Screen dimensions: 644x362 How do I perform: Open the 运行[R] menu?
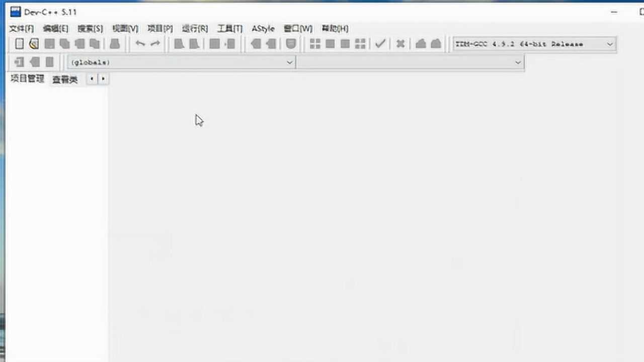pyautogui.click(x=195, y=28)
